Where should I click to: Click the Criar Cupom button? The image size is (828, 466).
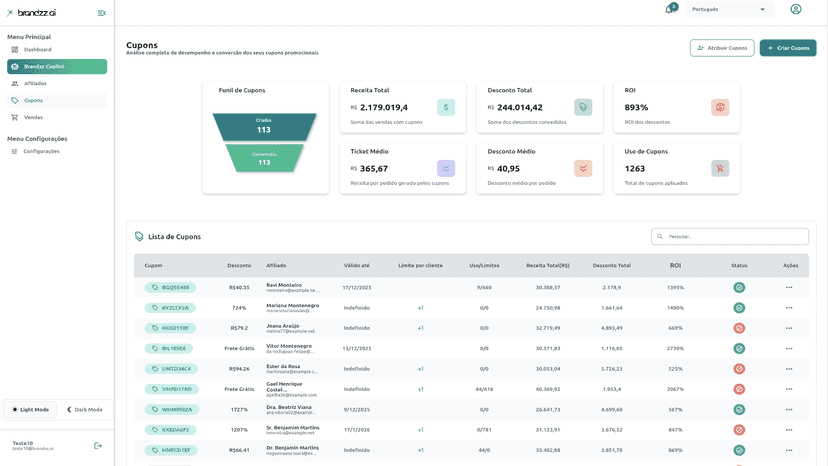click(788, 48)
